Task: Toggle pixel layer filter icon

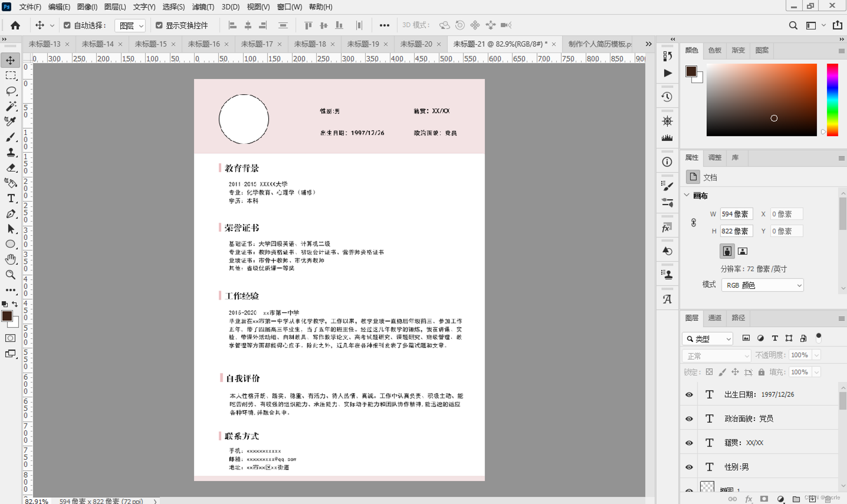Action: click(x=746, y=338)
